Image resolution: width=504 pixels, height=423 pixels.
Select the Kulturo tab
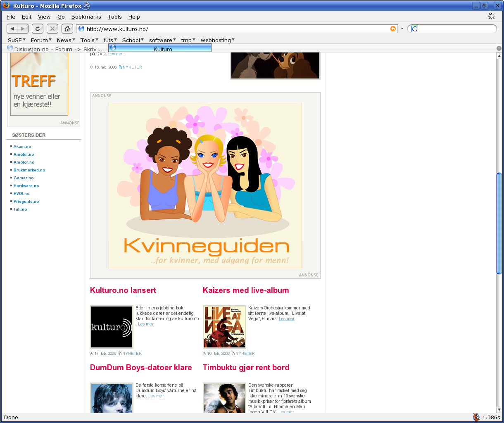point(160,48)
